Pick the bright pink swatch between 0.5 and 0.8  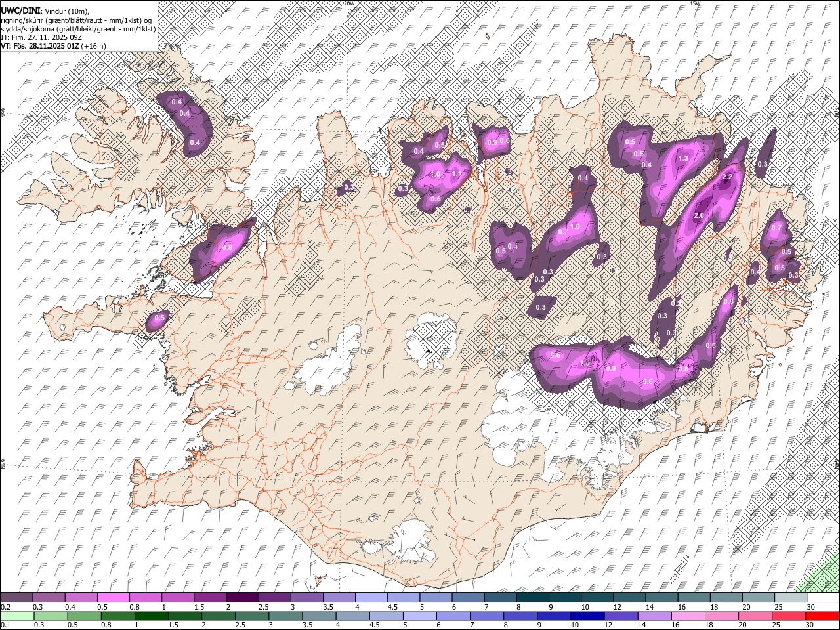pyautogui.click(x=113, y=597)
